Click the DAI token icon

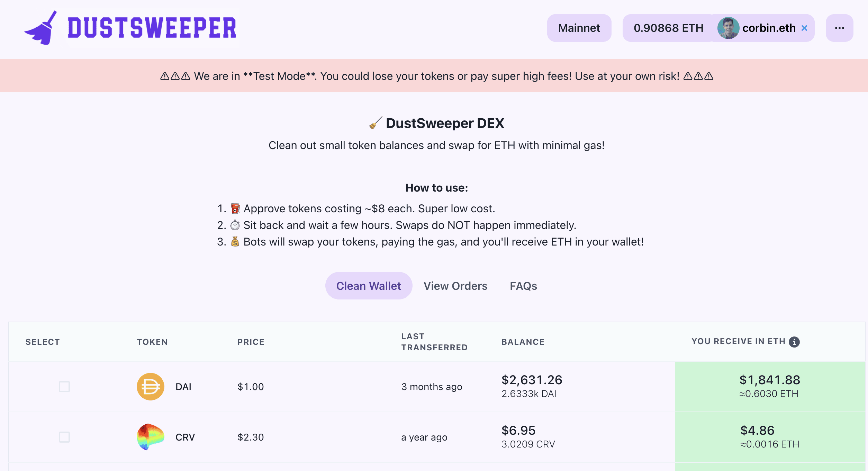(x=149, y=386)
